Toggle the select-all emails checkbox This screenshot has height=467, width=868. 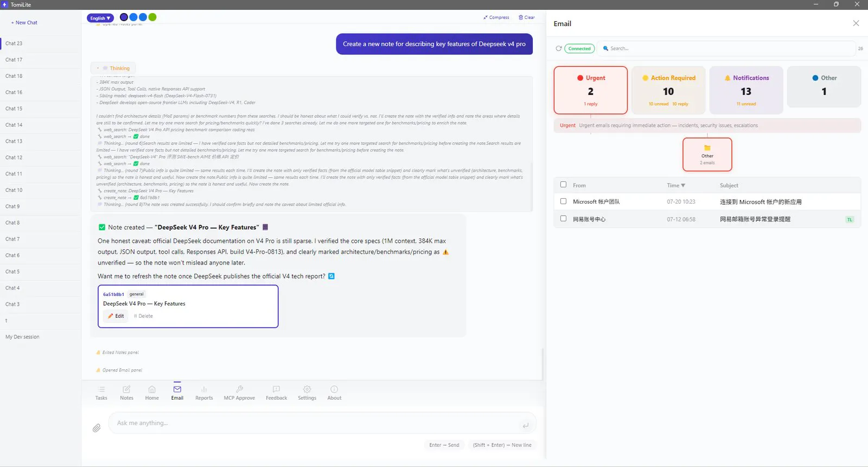[x=563, y=185]
